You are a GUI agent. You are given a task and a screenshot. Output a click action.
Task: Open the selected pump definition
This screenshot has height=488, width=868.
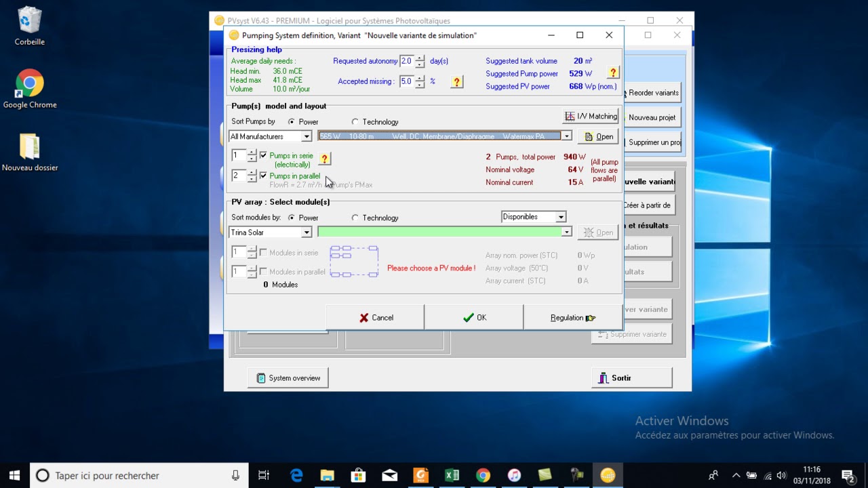[598, 136]
